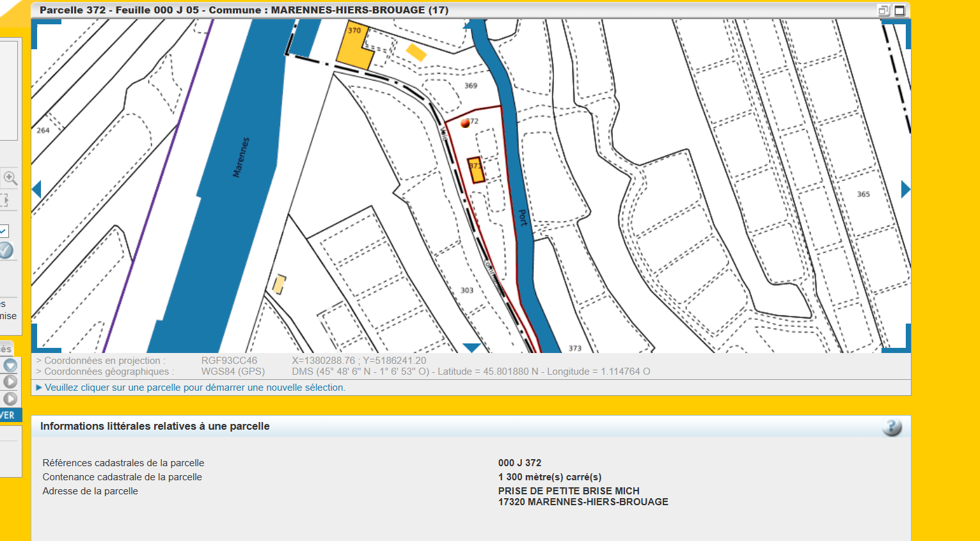Click the new parcel selection prompt link
980x541 pixels.
pos(194,388)
